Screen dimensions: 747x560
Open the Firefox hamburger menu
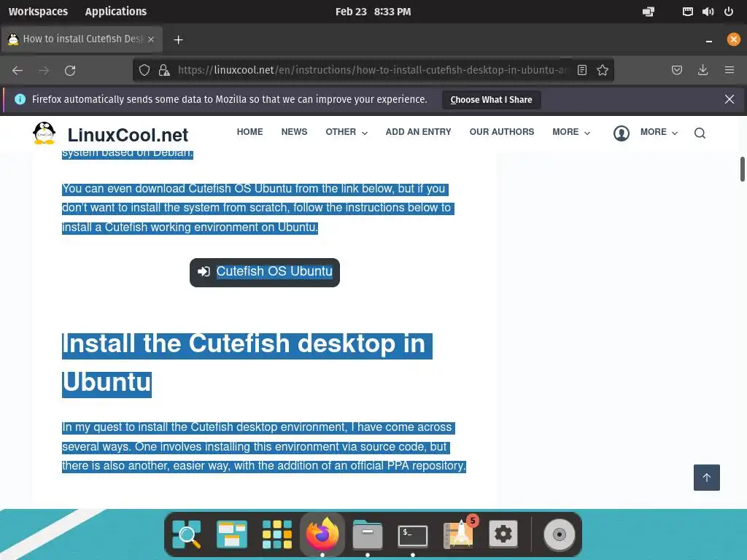[729, 71]
